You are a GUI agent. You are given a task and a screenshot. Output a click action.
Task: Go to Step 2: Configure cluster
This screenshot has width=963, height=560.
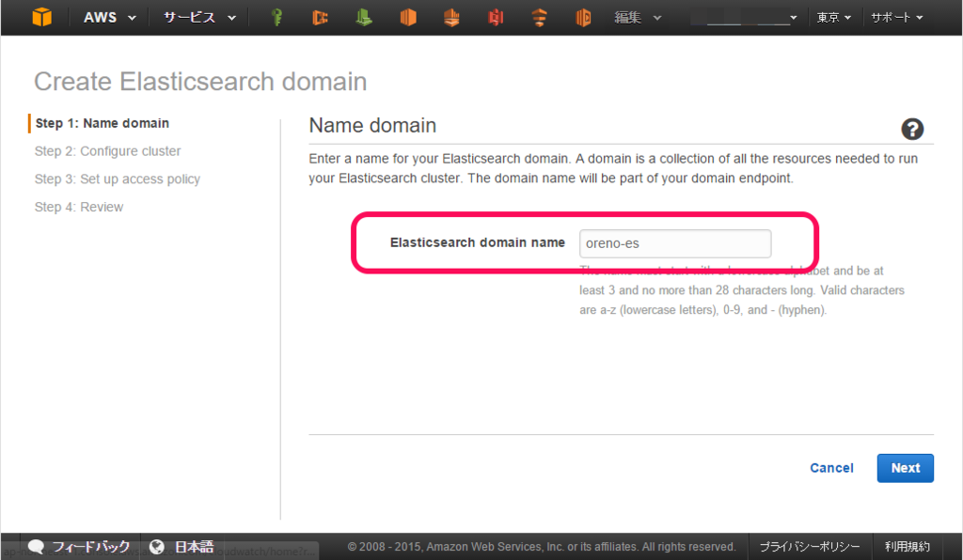click(107, 151)
